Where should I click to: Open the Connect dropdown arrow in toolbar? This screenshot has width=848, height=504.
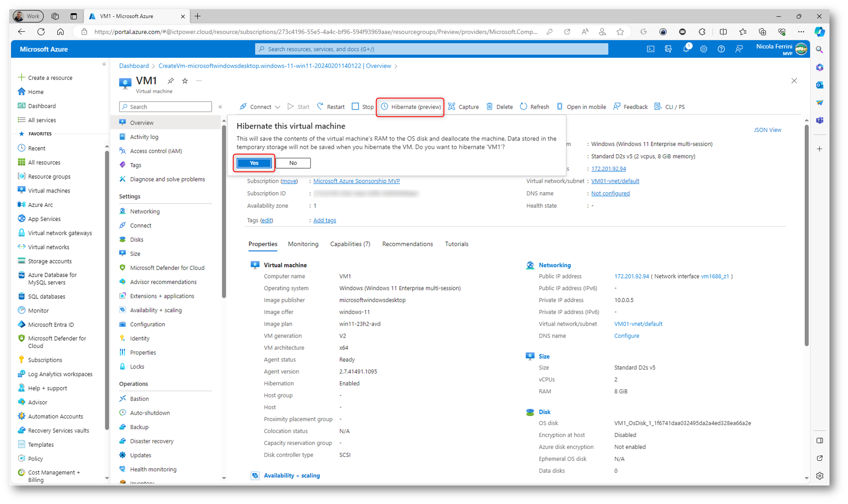277,107
